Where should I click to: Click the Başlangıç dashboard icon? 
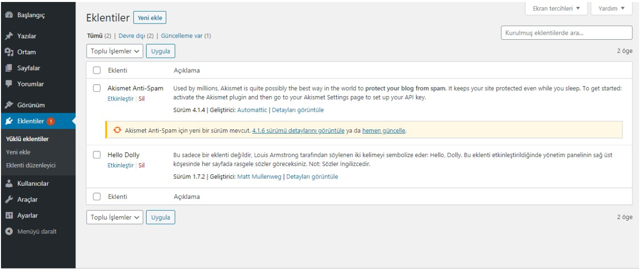9,15
